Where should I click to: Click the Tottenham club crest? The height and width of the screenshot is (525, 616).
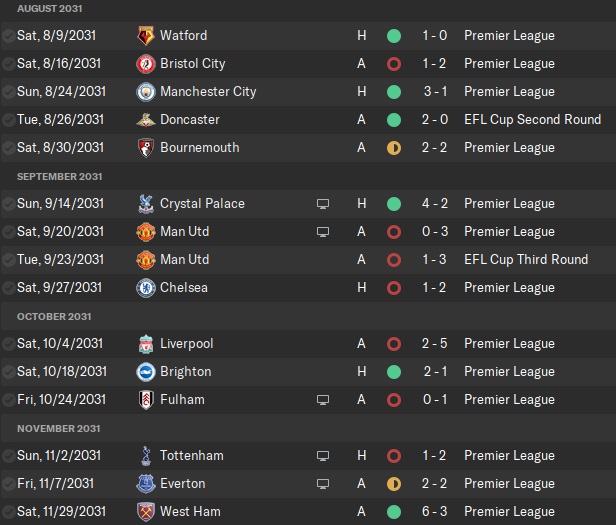(146, 456)
